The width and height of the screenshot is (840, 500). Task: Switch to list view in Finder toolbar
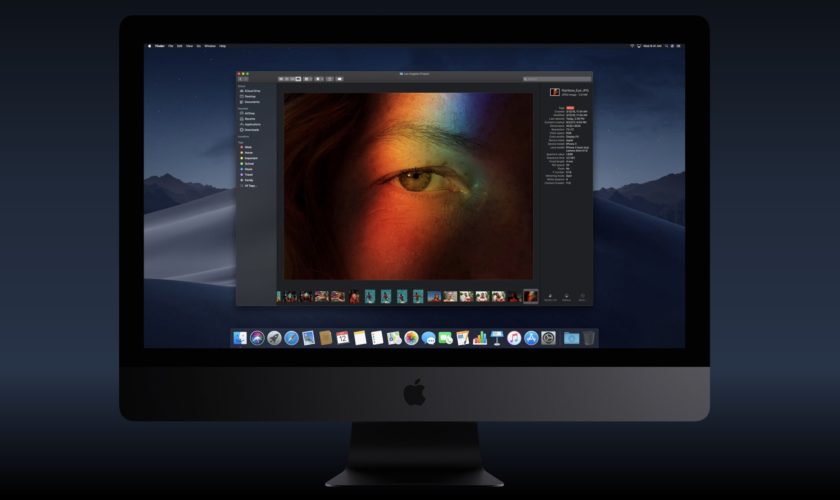click(x=287, y=79)
